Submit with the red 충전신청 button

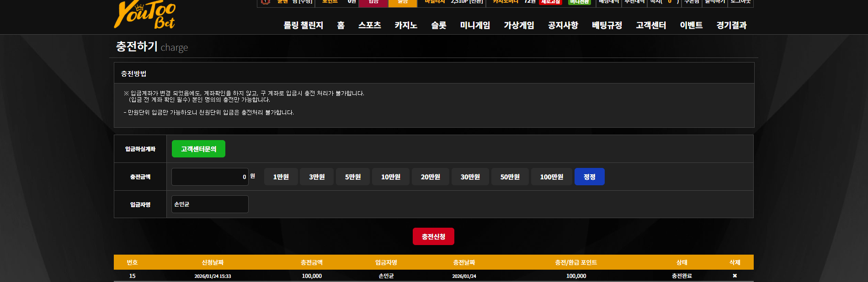(433, 236)
